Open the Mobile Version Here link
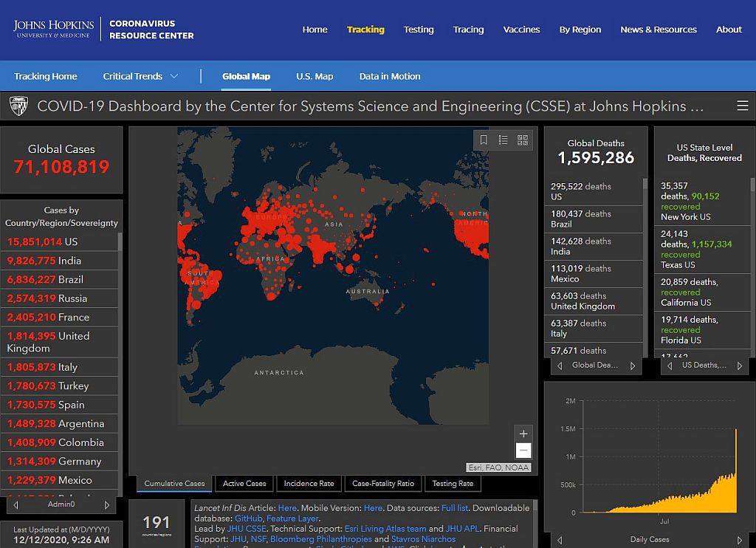Screen dimensions: 756x548 pos(373,508)
